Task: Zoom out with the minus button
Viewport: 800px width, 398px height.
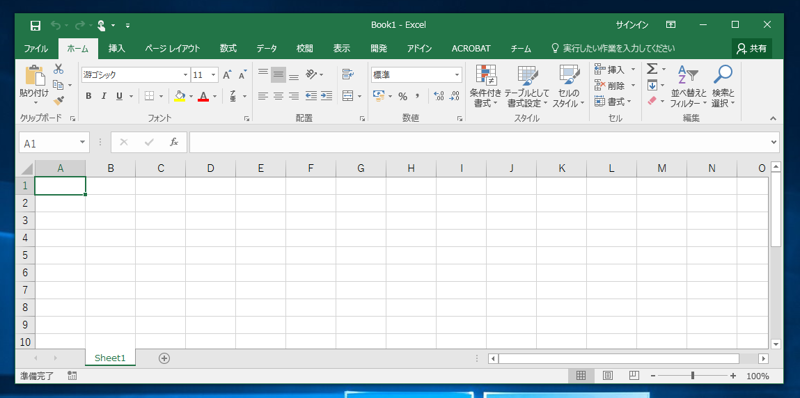Action: tap(653, 376)
